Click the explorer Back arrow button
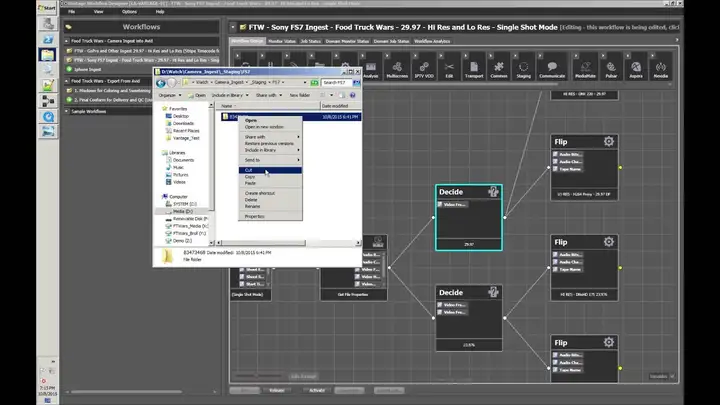The width and height of the screenshot is (720, 405). pyautogui.click(x=160, y=83)
